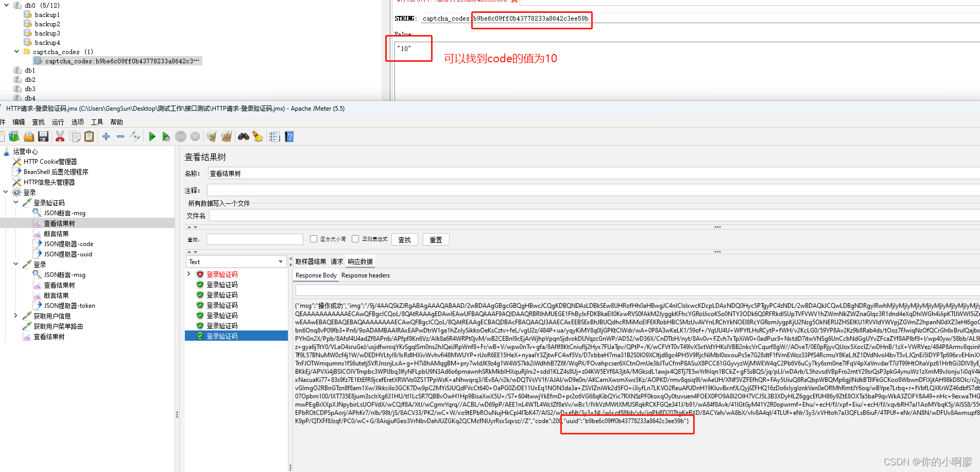980x472 pixels.
Task: Click the Toggle enable/disable icon in toolbar
Action: 135,136
